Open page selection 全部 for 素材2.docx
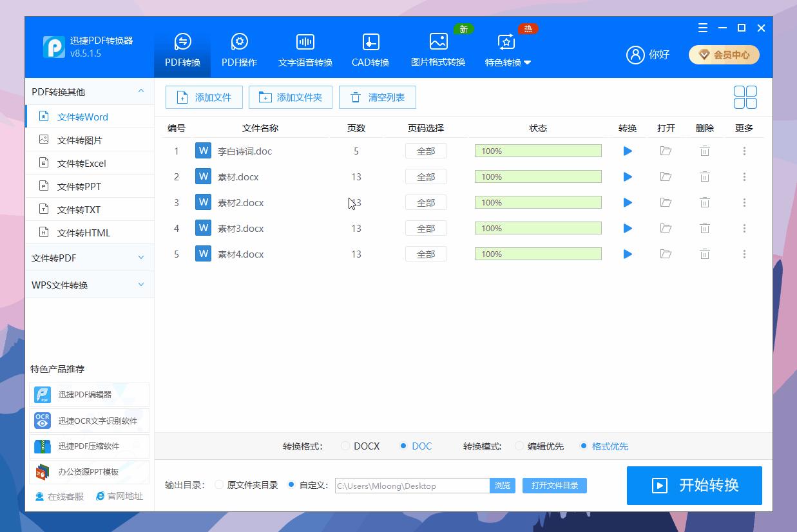Screen dimensions: 797x532 tap(426, 202)
